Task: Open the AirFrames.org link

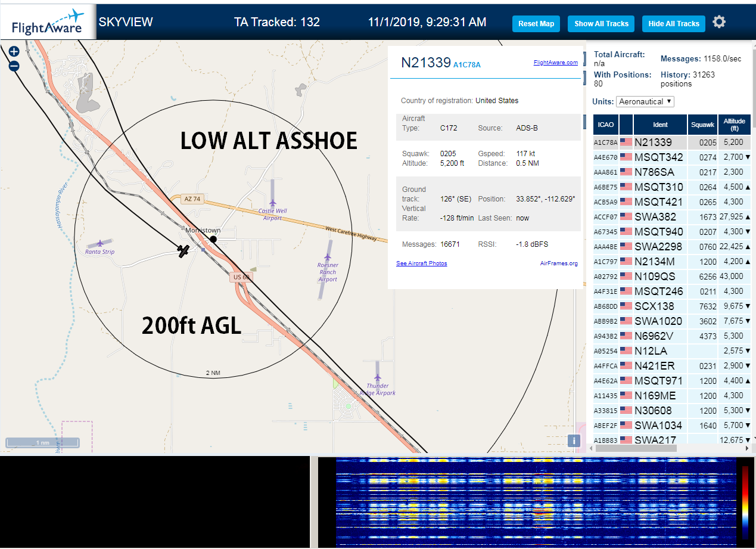Action: 559,263
